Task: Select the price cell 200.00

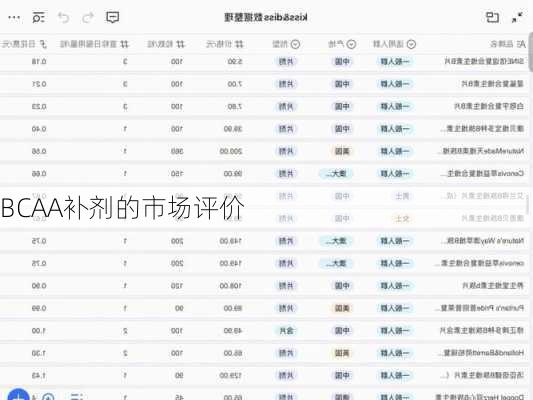Action: 231,151
